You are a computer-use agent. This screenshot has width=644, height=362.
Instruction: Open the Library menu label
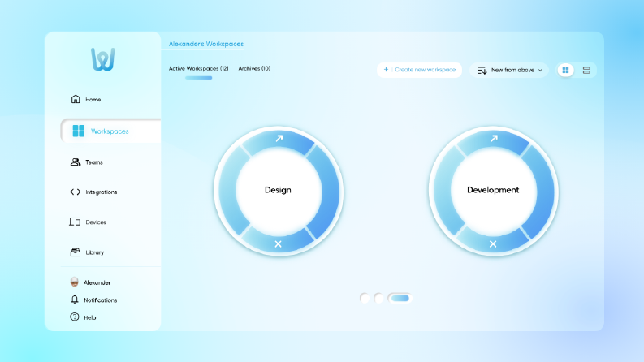coord(95,252)
